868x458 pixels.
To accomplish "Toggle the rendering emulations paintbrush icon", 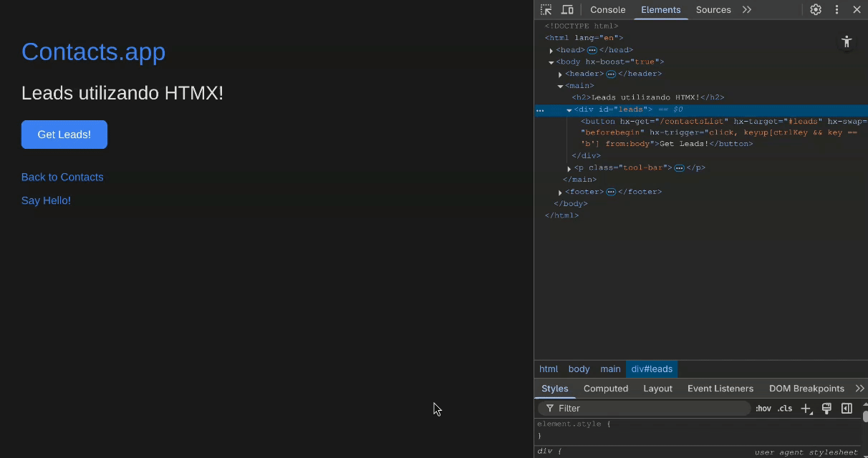I will [x=826, y=409].
